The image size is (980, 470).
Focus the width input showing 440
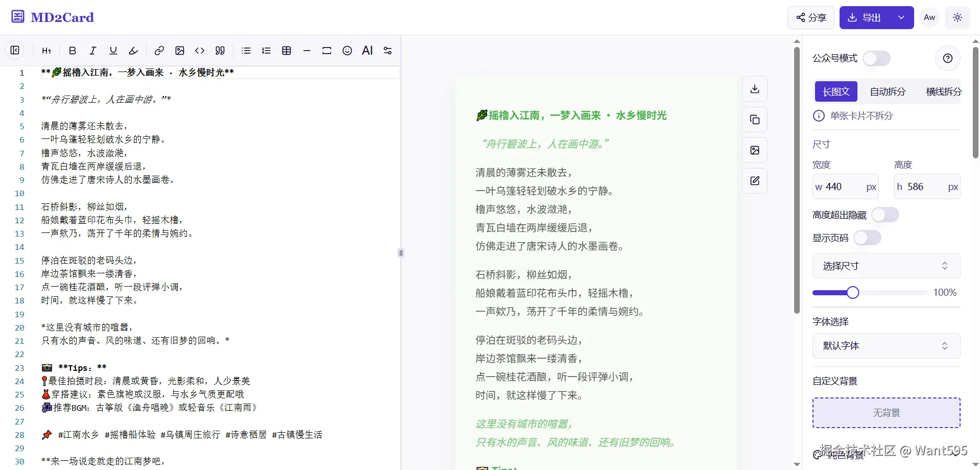pos(846,187)
